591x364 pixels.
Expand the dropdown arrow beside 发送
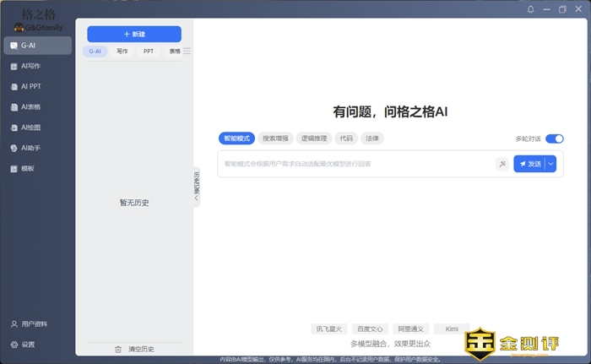click(x=551, y=164)
